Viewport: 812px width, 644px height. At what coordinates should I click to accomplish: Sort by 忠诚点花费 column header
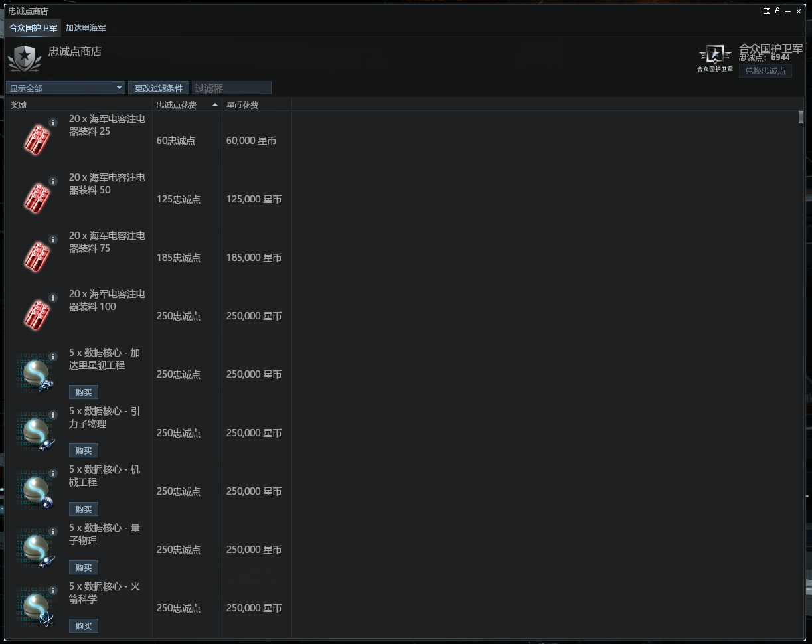click(x=186, y=105)
